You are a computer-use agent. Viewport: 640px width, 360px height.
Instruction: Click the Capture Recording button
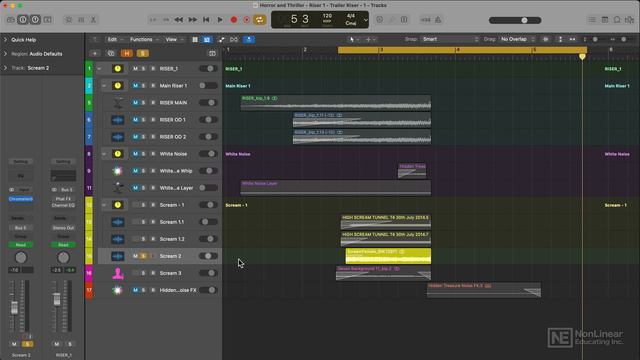[247, 20]
